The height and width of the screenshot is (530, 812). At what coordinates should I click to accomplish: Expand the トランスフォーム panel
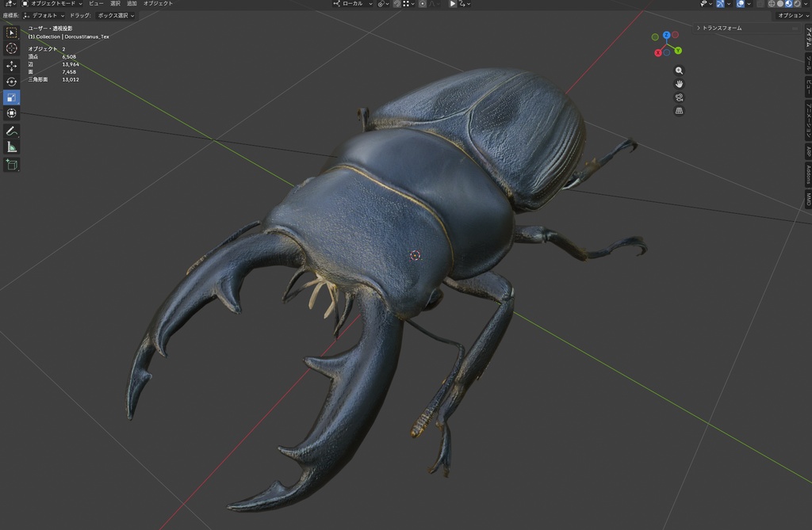pyautogui.click(x=745, y=28)
